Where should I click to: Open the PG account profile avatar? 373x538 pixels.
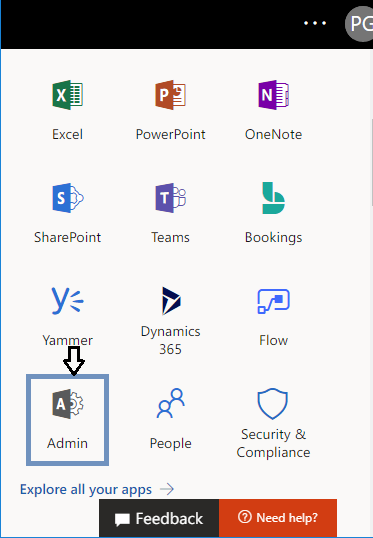coord(359,24)
